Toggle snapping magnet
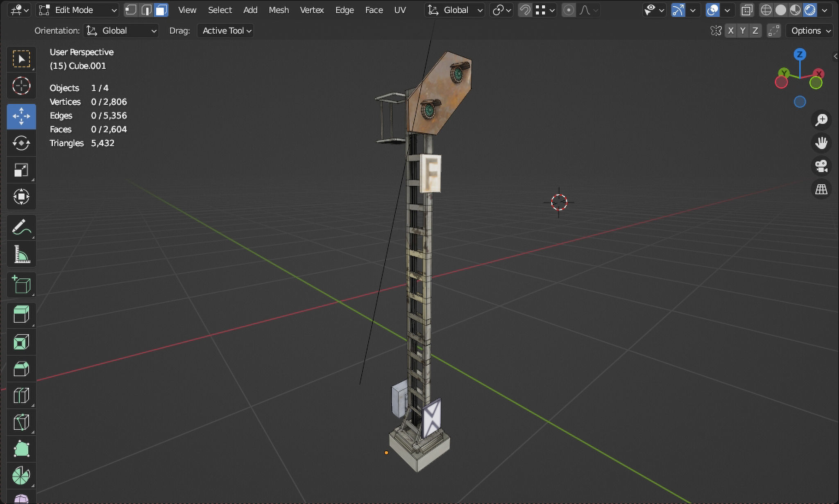The height and width of the screenshot is (504, 839). coord(525,10)
